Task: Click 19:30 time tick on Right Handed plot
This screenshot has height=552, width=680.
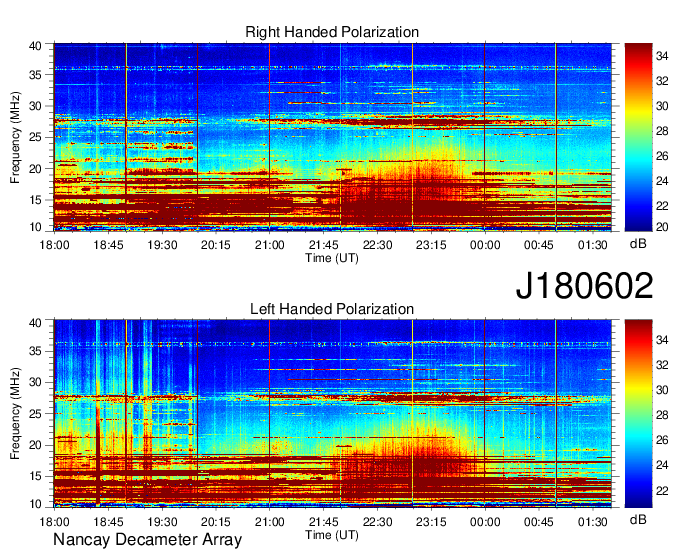Action: [x=162, y=245]
